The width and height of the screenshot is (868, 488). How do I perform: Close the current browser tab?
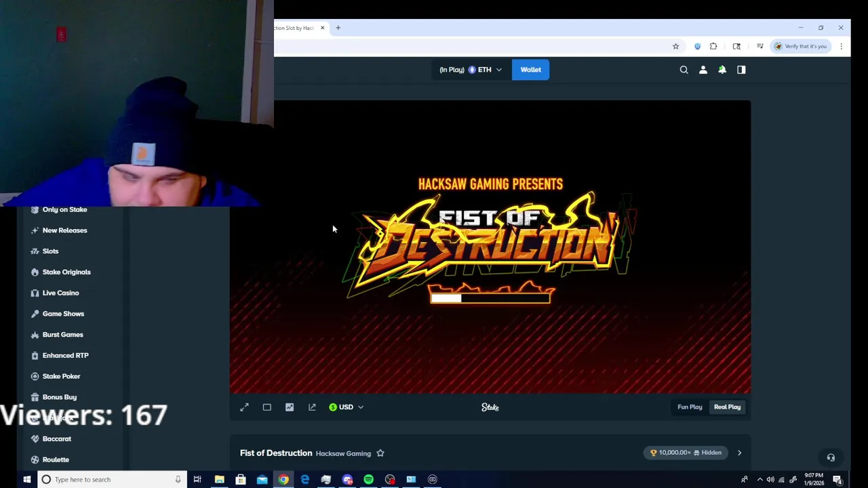[322, 28]
